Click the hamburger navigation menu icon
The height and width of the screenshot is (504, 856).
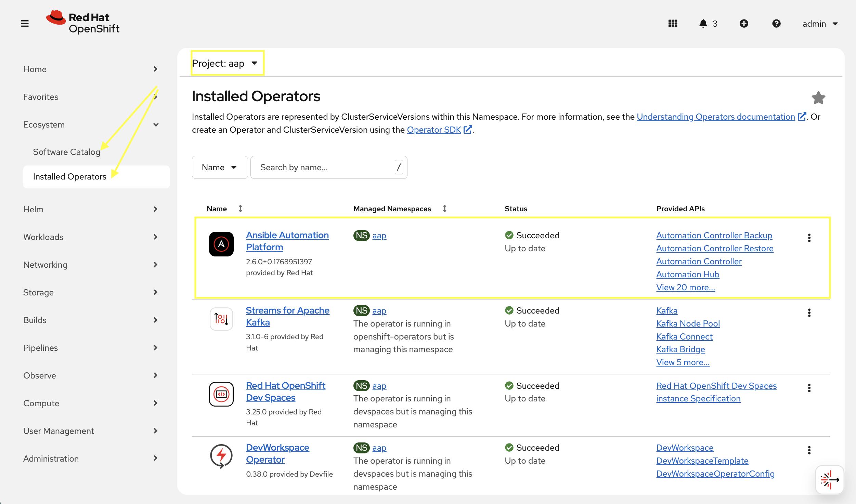point(25,23)
